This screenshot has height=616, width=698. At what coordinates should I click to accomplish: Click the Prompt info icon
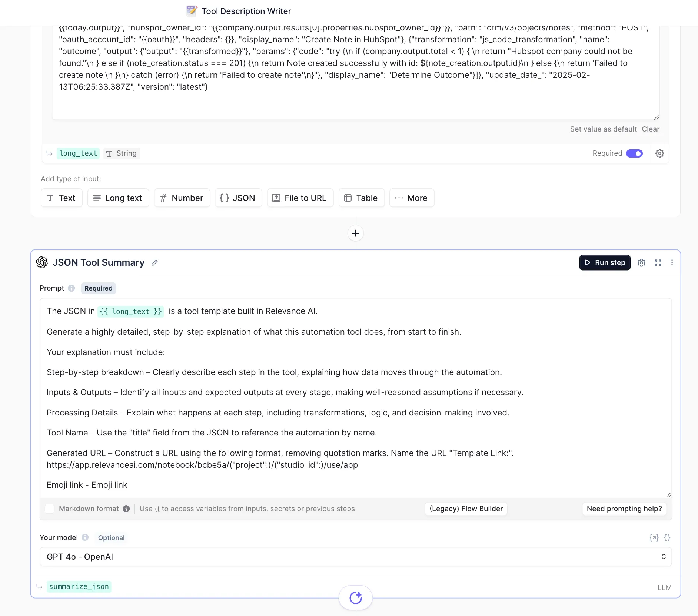tap(72, 288)
